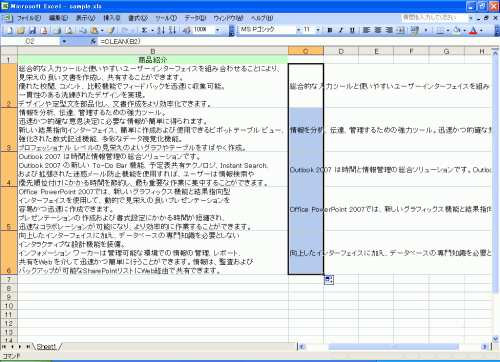
Task: Select cell C4 starting with Outlook 2007
Action: pos(306,169)
